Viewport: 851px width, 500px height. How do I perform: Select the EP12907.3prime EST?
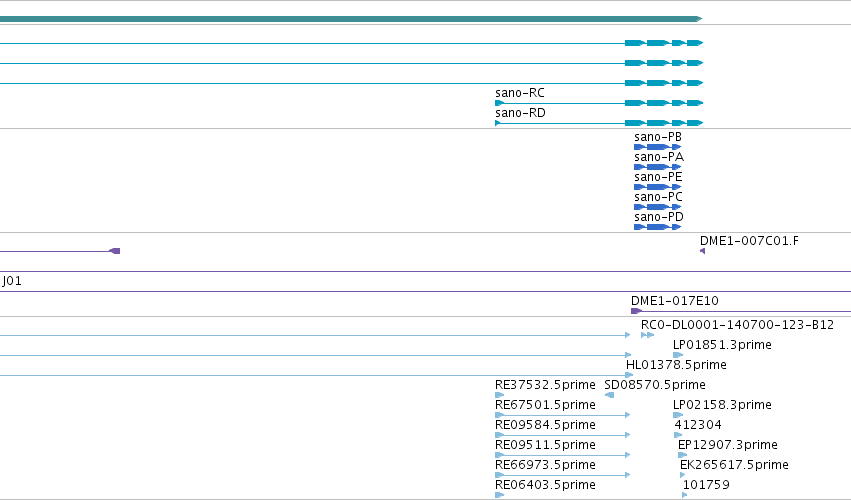tap(728, 445)
